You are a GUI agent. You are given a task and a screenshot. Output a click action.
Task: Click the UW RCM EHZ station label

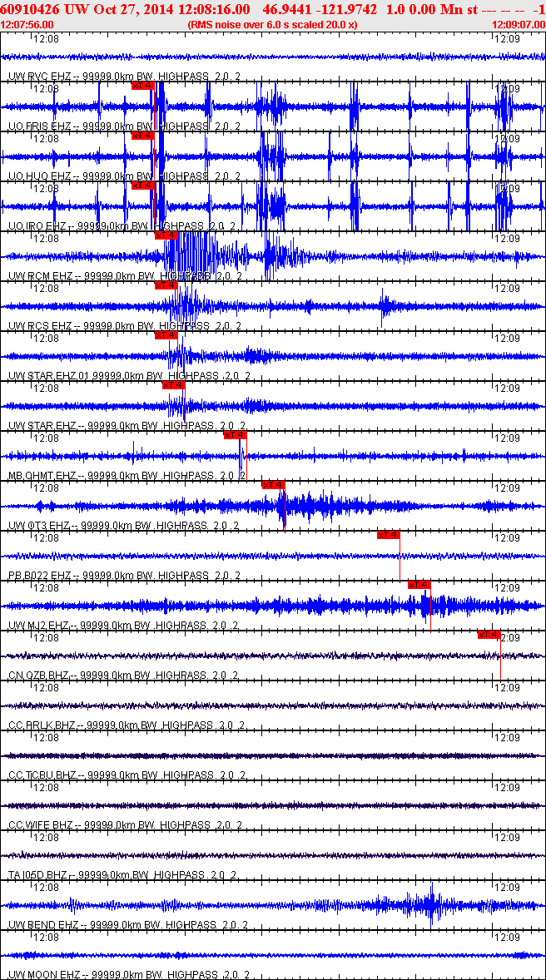coord(123,276)
